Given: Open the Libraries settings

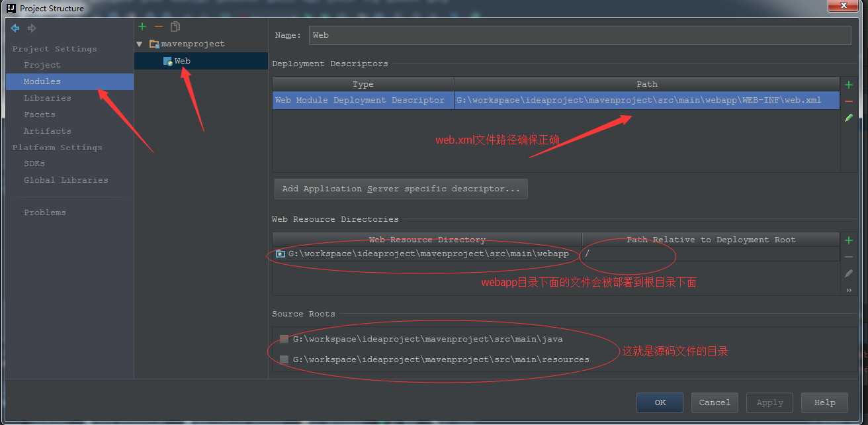Looking at the screenshot, I should (48, 98).
